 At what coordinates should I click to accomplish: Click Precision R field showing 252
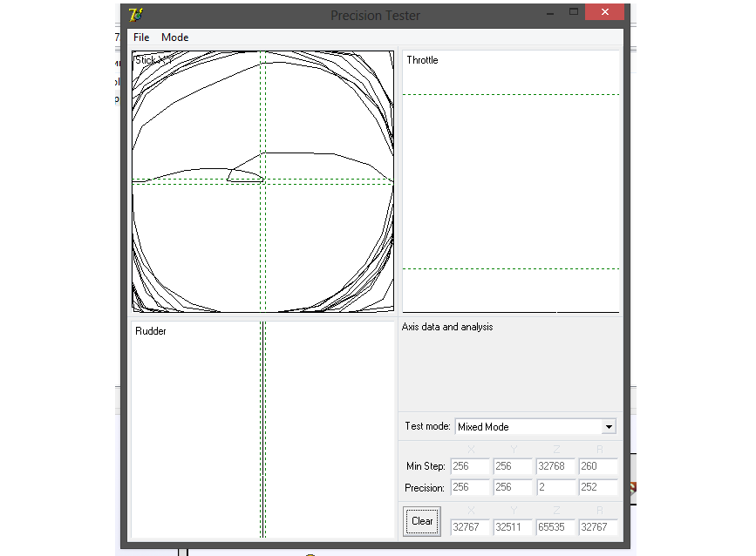pyautogui.click(x=598, y=488)
